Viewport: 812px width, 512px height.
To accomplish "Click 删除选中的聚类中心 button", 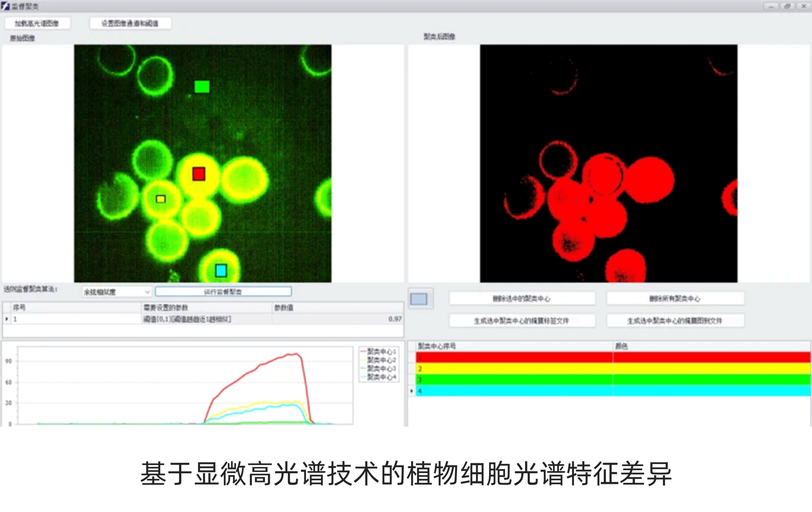I will pos(522,298).
